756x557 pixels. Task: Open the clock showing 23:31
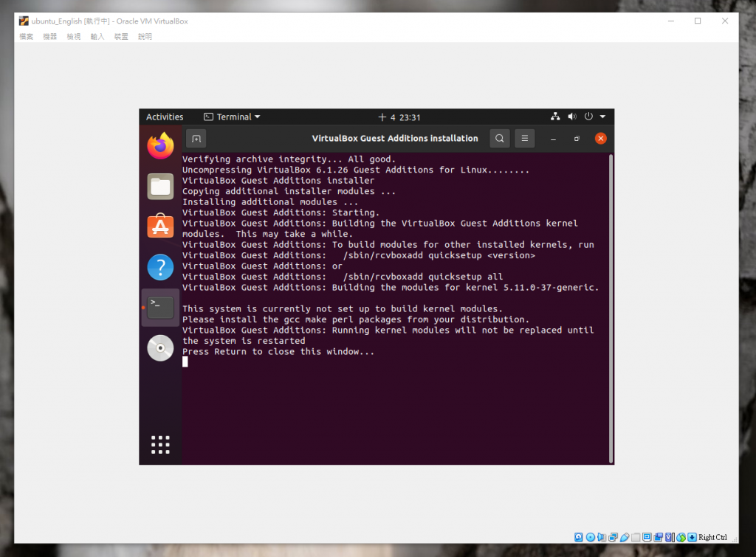click(399, 117)
